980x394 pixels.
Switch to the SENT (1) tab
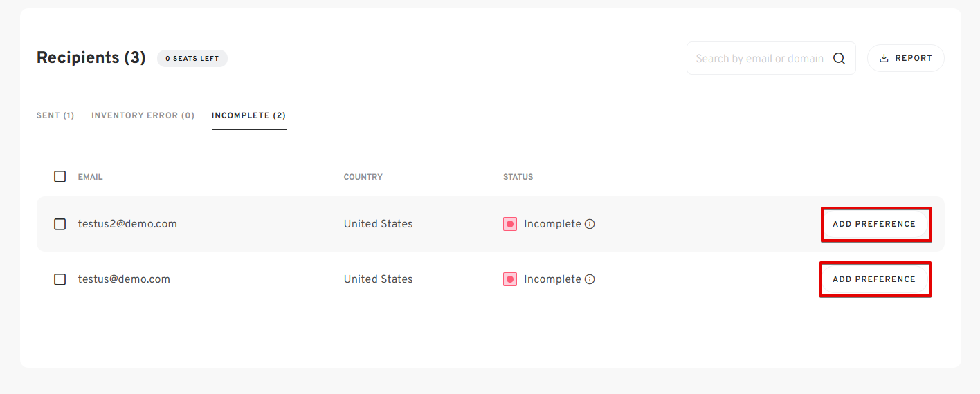[x=55, y=115]
